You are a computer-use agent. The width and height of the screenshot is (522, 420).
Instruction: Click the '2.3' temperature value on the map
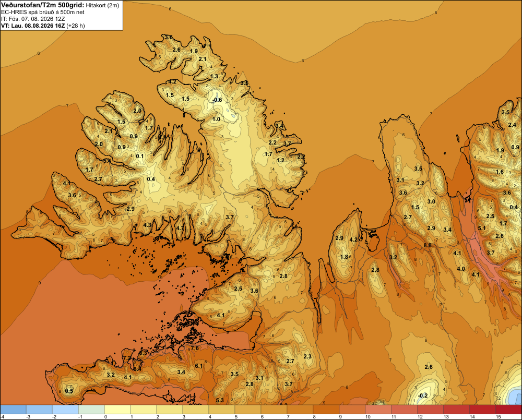(x=307, y=356)
